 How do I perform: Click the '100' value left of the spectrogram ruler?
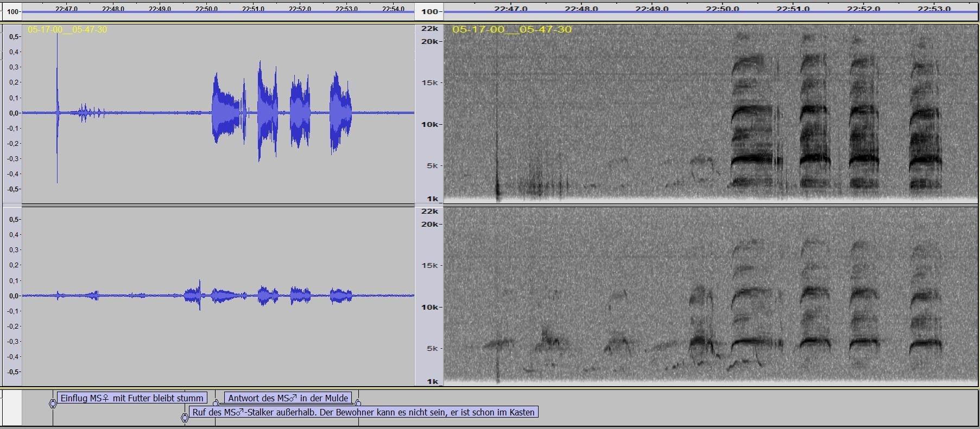point(429,11)
